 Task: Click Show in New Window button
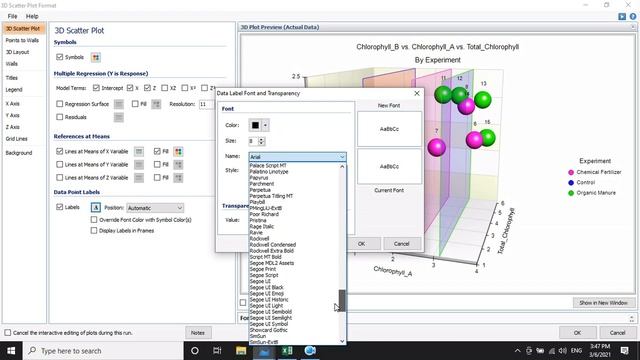(x=603, y=303)
